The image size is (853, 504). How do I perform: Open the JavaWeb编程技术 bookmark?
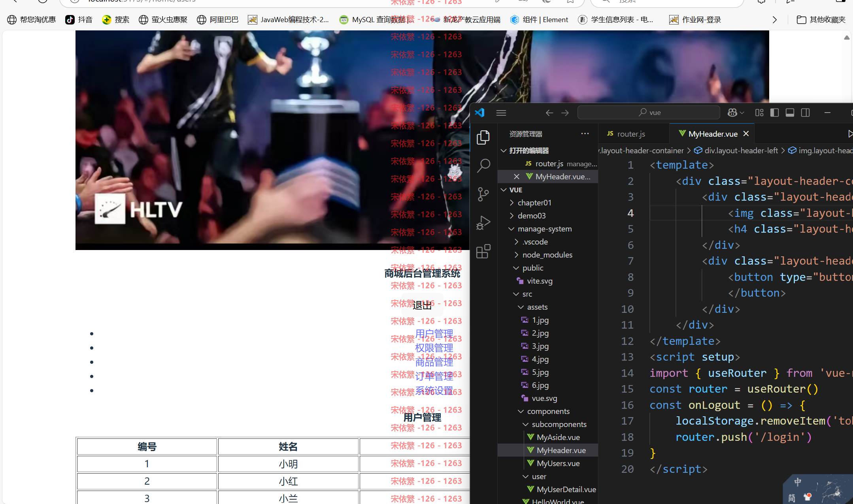tap(288, 20)
